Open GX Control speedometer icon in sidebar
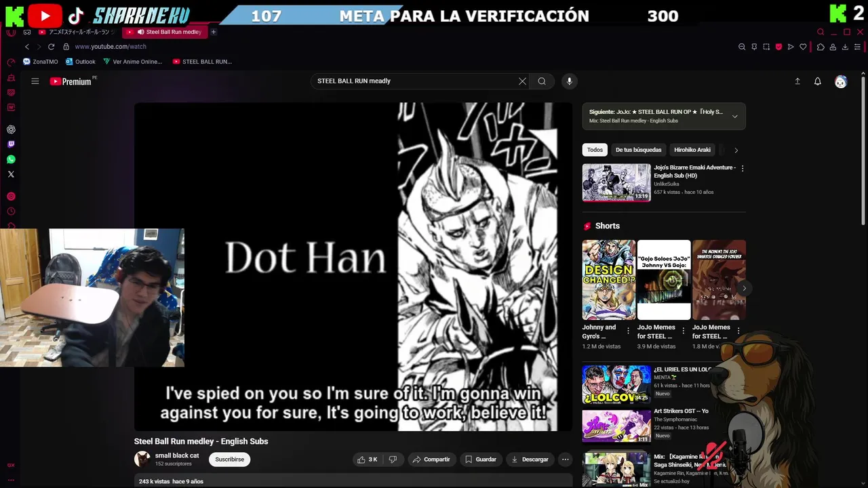868x488 pixels. [11, 62]
